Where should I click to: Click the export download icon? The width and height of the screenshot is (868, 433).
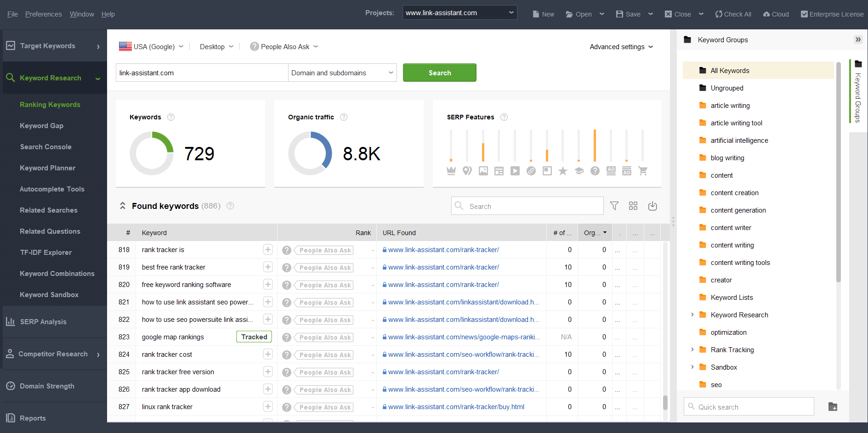[x=652, y=206]
